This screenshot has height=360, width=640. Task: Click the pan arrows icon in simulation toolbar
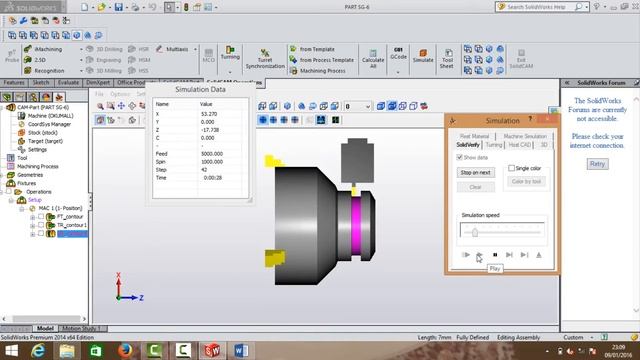click(121, 106)
